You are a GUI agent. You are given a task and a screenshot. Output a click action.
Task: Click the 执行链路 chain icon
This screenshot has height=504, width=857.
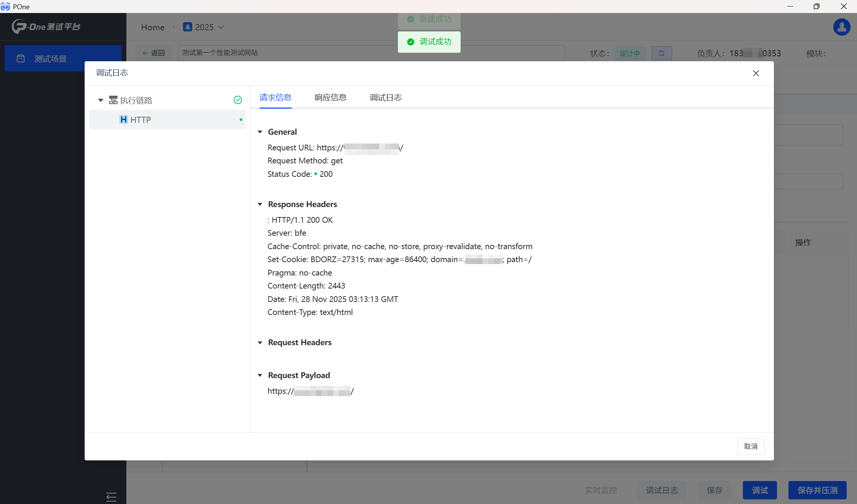pos(113,100)
